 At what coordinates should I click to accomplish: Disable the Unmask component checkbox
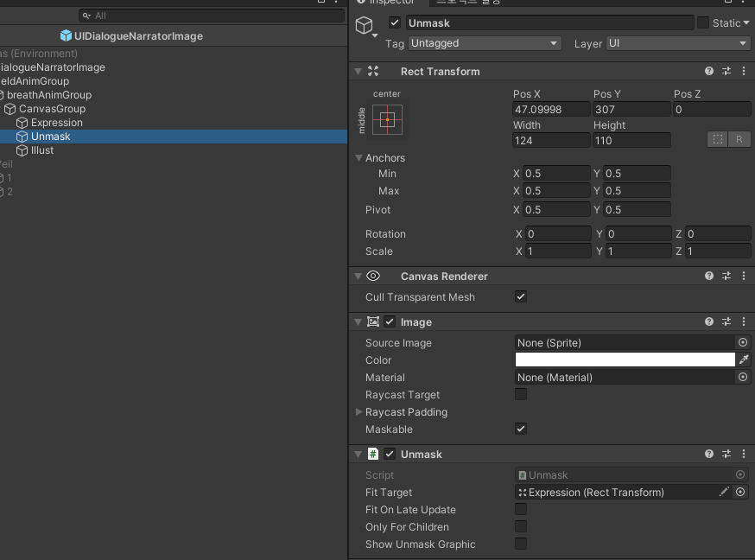click(390, 454)
